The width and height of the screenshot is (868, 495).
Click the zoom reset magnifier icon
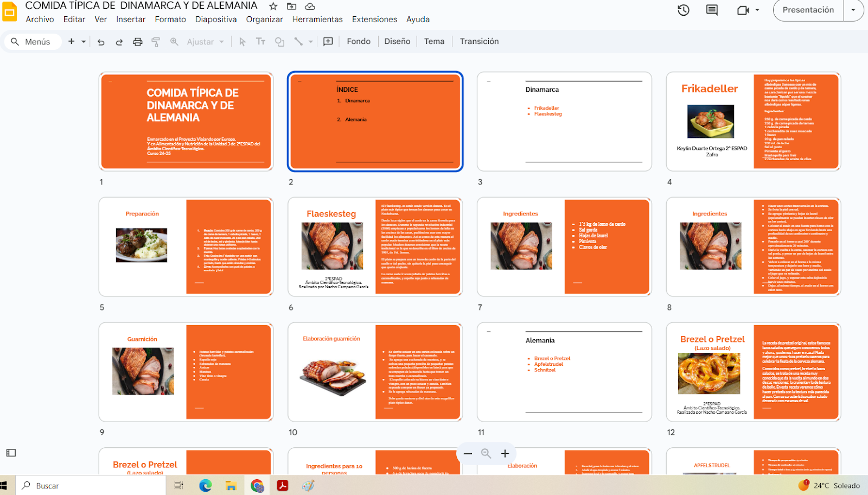tap(486, 454)
